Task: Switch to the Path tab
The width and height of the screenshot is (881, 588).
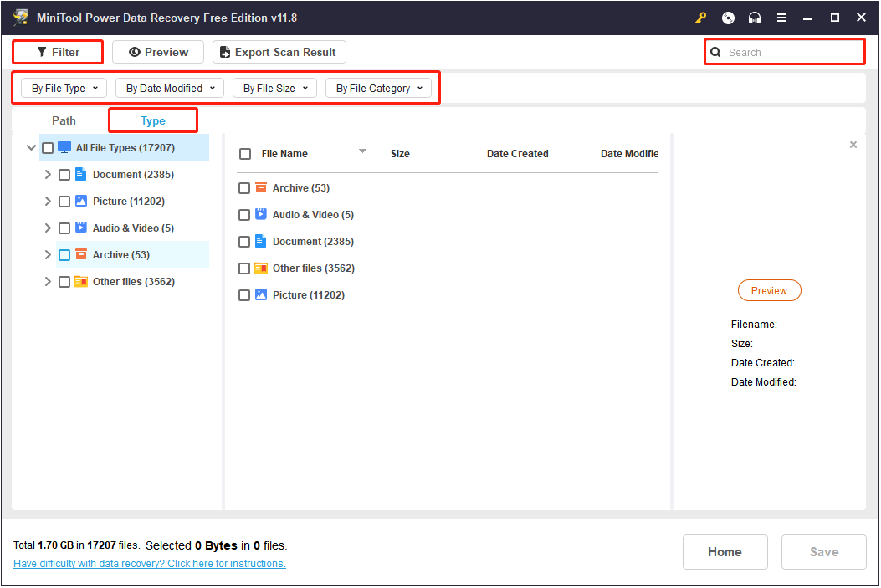Action: click(x=64, y=120)
